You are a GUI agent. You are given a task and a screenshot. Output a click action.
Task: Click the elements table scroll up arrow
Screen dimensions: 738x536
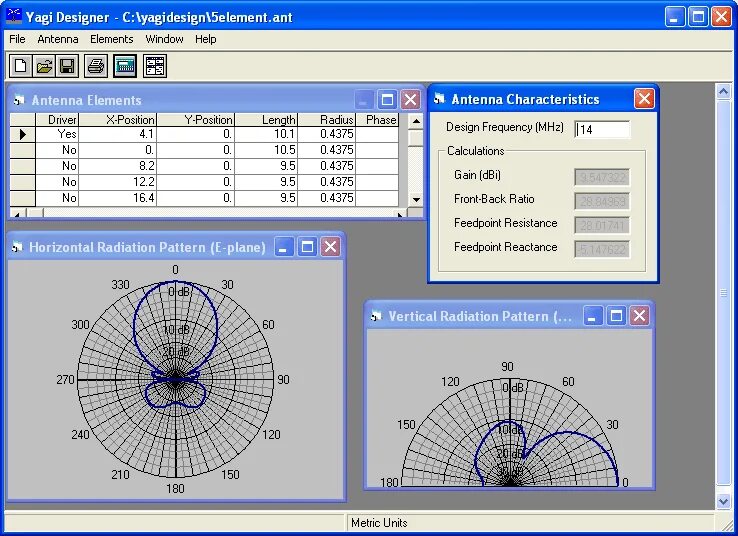(416, 121)
